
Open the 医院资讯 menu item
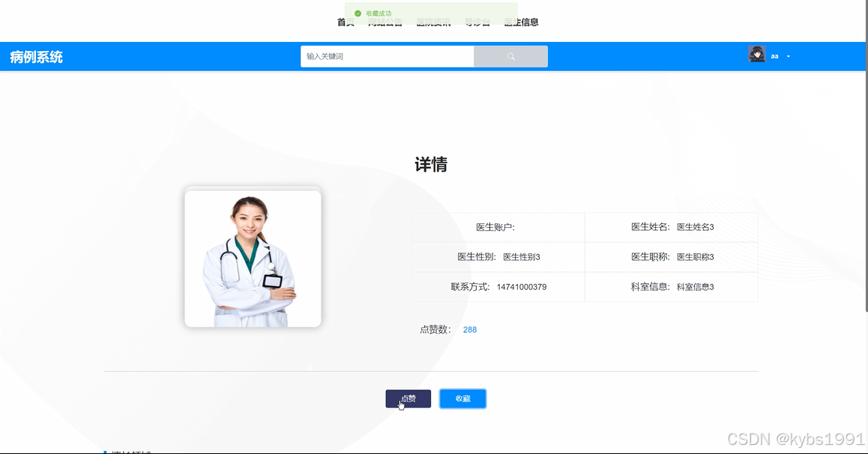[x=433, y=22]
